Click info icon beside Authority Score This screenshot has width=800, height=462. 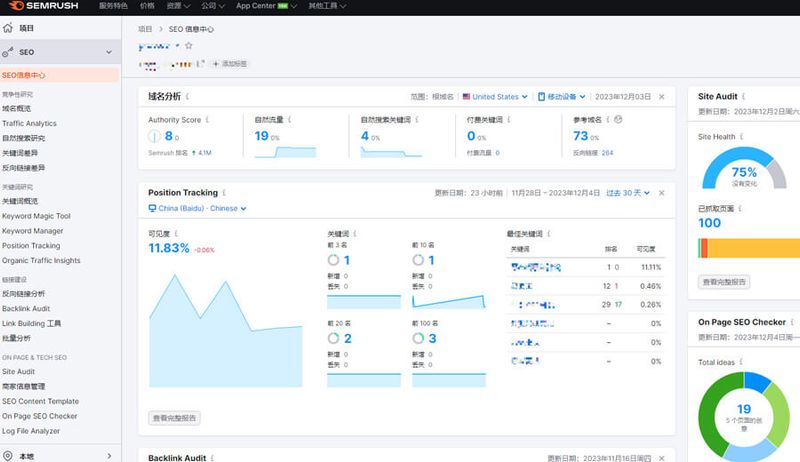207,120
